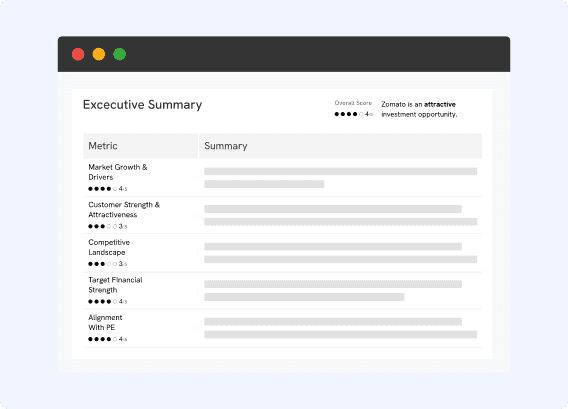This screenshot has height=409, width=568.
Task: Click the Competitive Landscape rating dots
Action: pyautogui.click(x=108, y=264)
